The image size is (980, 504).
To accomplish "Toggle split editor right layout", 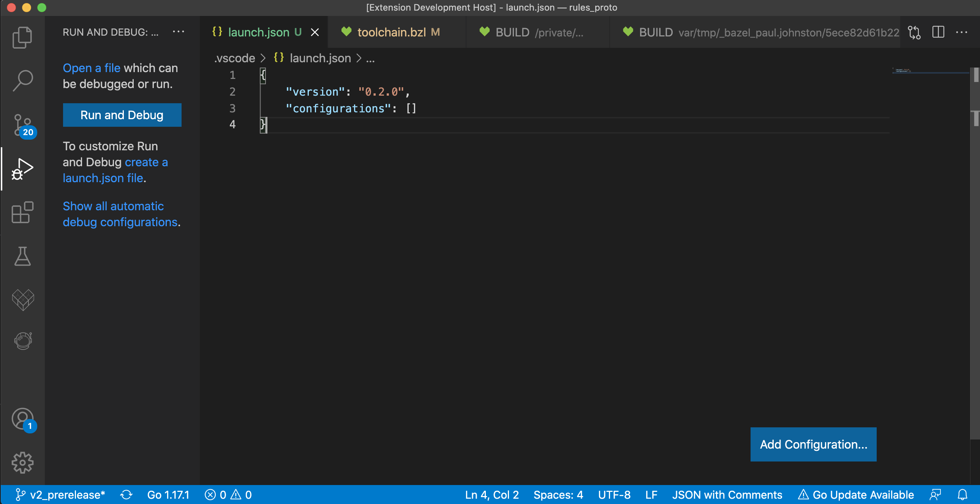I will click(938, 32).
